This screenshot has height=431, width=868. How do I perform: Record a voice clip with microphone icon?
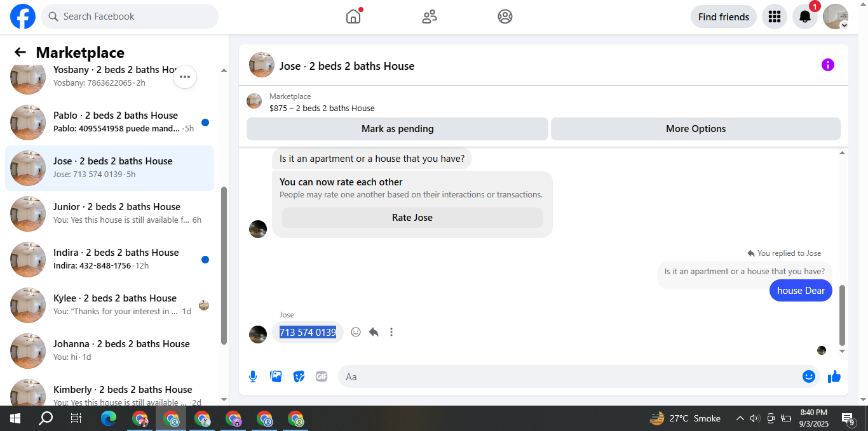253,376
